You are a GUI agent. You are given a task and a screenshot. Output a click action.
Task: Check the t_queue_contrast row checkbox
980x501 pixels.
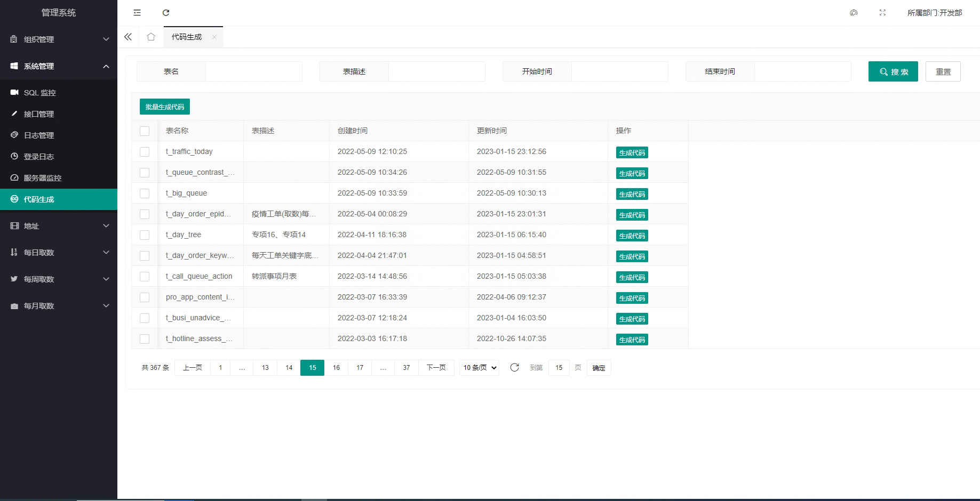[x=145, y=172]
